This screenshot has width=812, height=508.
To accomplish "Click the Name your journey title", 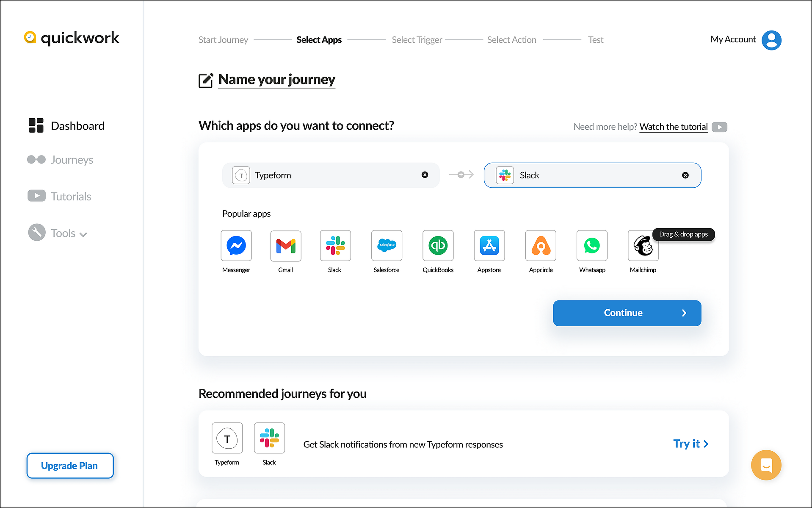I will 277,80.
